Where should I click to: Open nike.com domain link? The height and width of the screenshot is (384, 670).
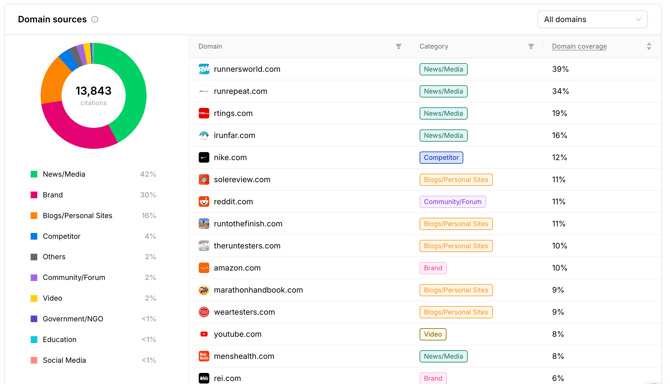point(230,157)
